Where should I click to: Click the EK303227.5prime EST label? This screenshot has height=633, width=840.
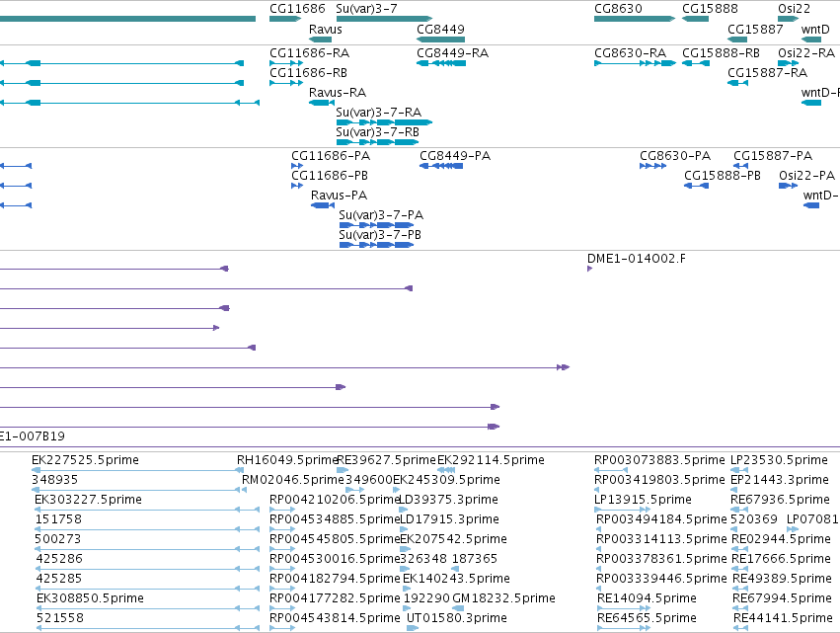pos(89,500)
